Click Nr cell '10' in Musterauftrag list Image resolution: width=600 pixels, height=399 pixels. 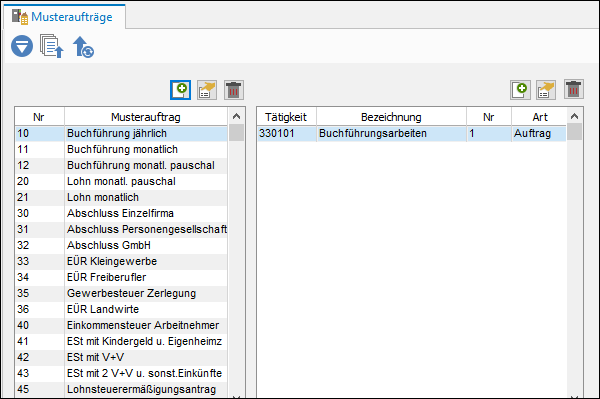(40, 133)
